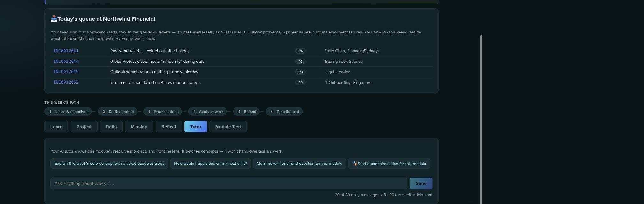Send the tutor message
This screenshot has width=644, height=204.
tap(421, 183)
